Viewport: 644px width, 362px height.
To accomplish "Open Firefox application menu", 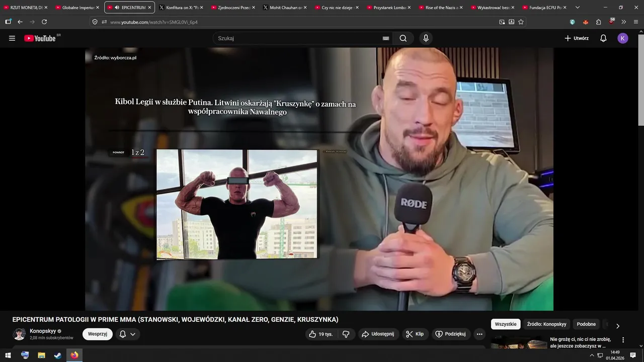I will pos(636,22).
